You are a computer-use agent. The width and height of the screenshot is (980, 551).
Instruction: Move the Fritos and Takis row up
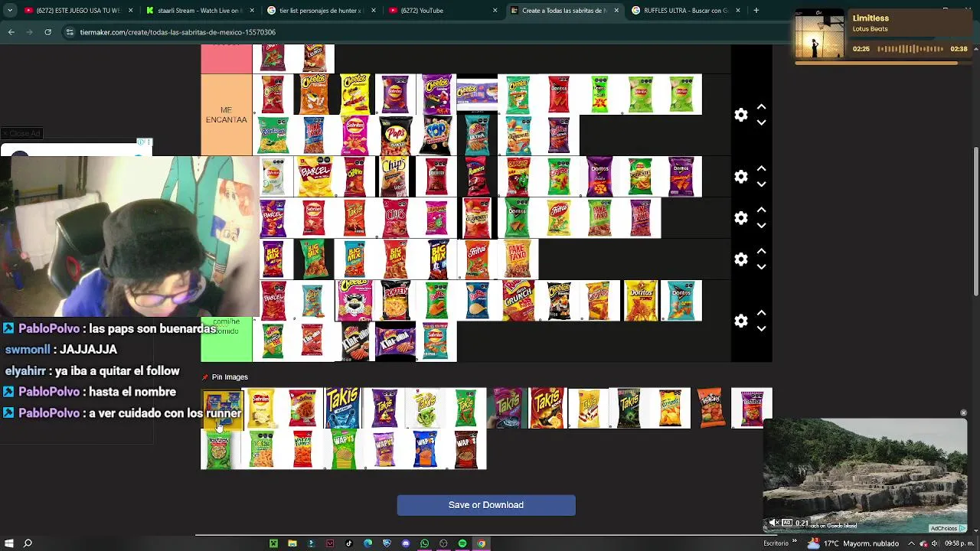[761, 210]
